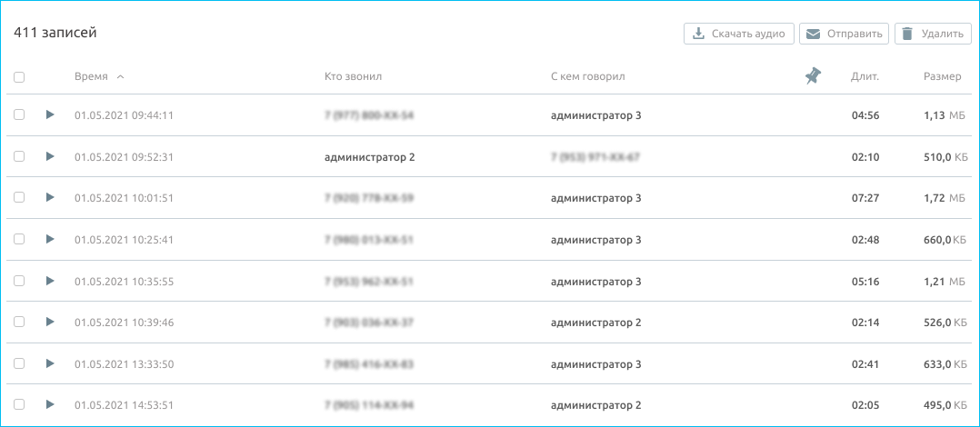Click the Кто звонил column header
Viewport: 980px width, 427px height.
click(353, 76)
